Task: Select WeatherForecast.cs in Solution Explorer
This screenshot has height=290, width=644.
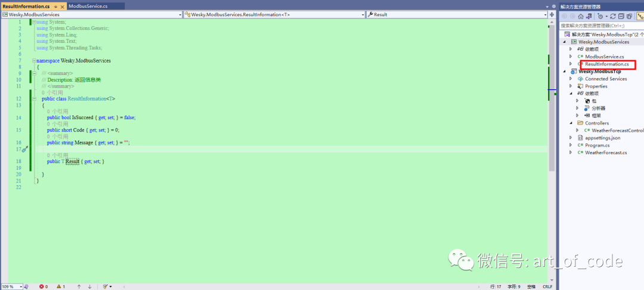Action: (605, 152)
